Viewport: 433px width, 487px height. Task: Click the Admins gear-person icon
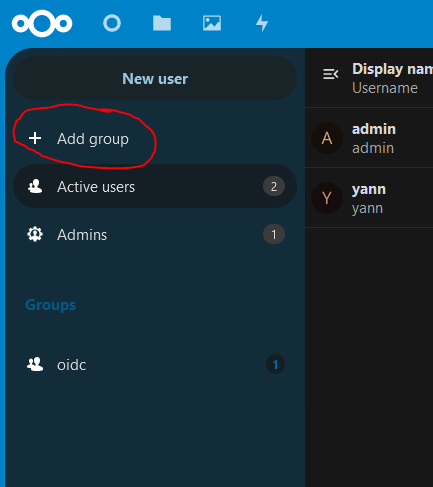[x=35, y=234]
